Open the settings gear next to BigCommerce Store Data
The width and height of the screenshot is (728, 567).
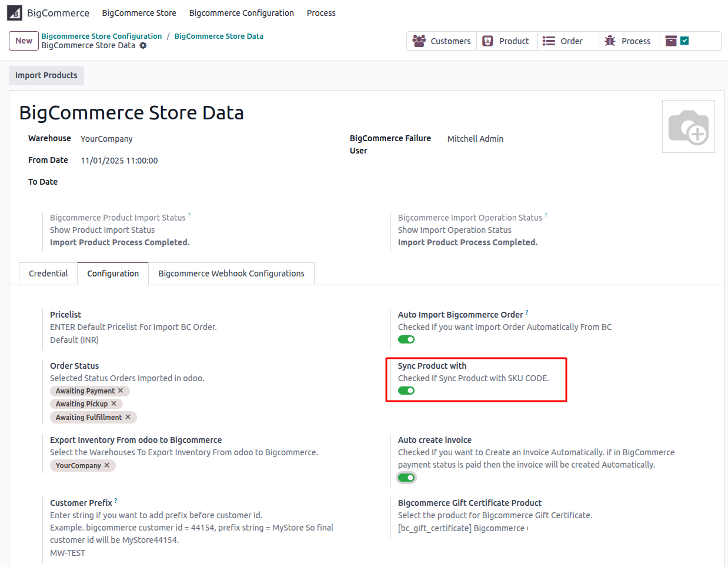(x=143, y=45)
